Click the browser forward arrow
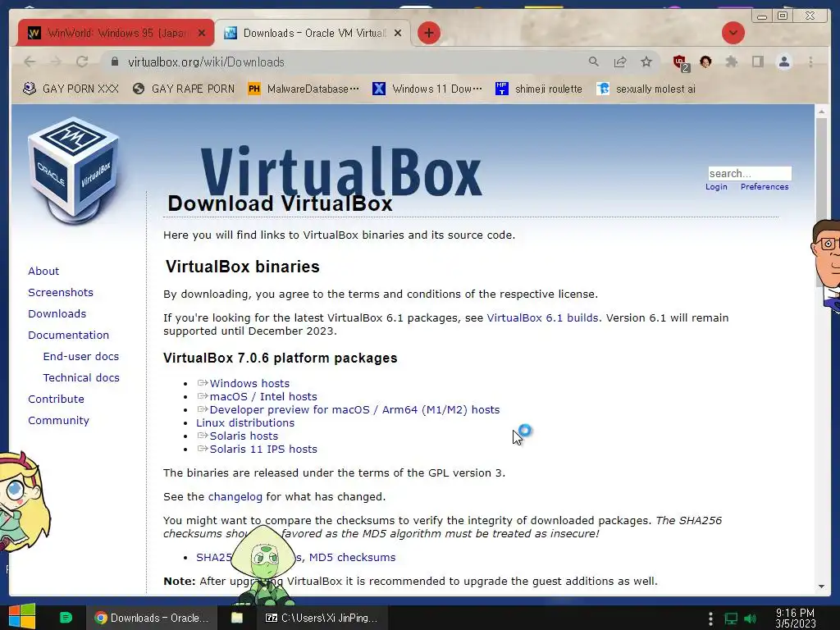This screenshot has width=840, height=630. coord(56,62)
